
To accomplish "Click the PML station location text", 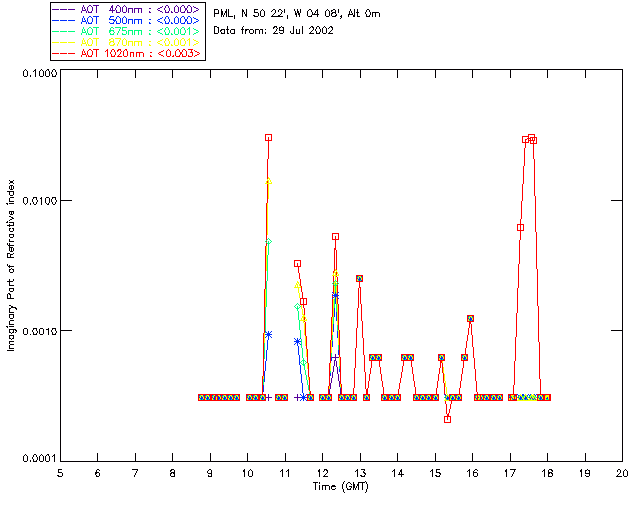I will [x=297, y=13].
